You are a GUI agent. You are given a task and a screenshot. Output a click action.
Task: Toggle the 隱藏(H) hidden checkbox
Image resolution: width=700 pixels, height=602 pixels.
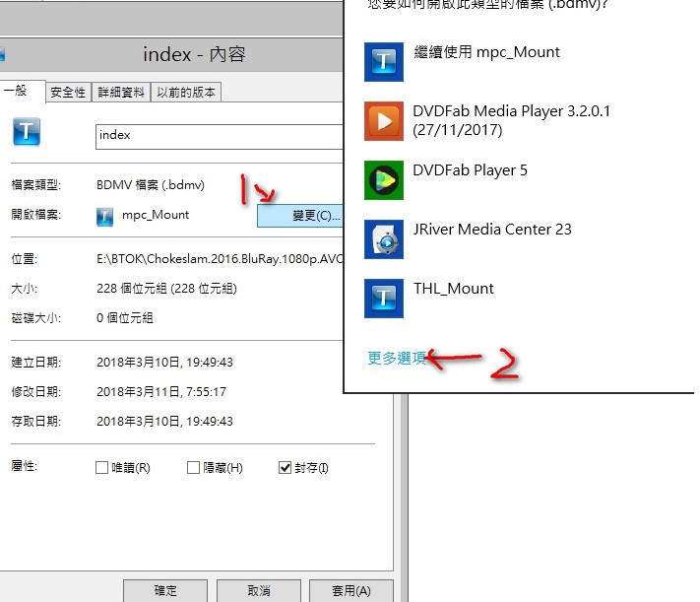pos(193,467)
